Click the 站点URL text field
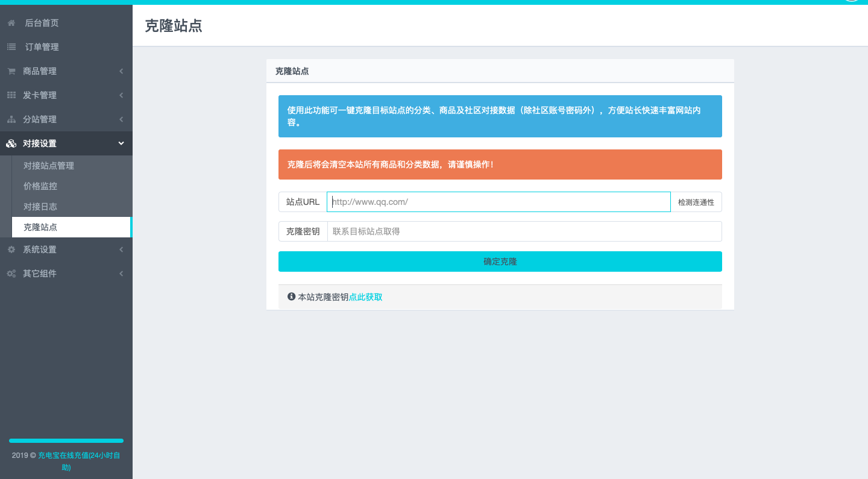The height and width of the screenshot is (479, 868). tap(498, 202)
